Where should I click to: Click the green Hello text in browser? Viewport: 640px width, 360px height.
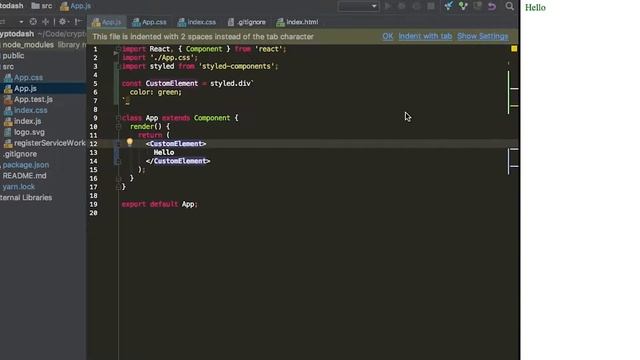tap(535, 7)
